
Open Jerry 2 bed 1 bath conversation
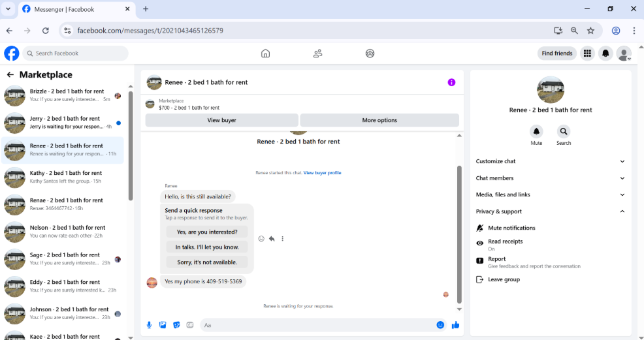(63, 123)
